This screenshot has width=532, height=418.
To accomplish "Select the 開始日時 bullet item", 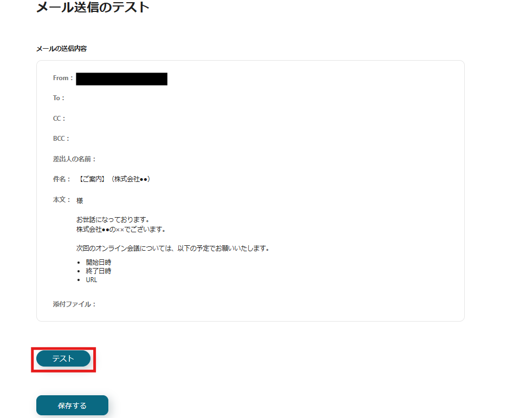I will pyautogui.click(x=99, y=263).
